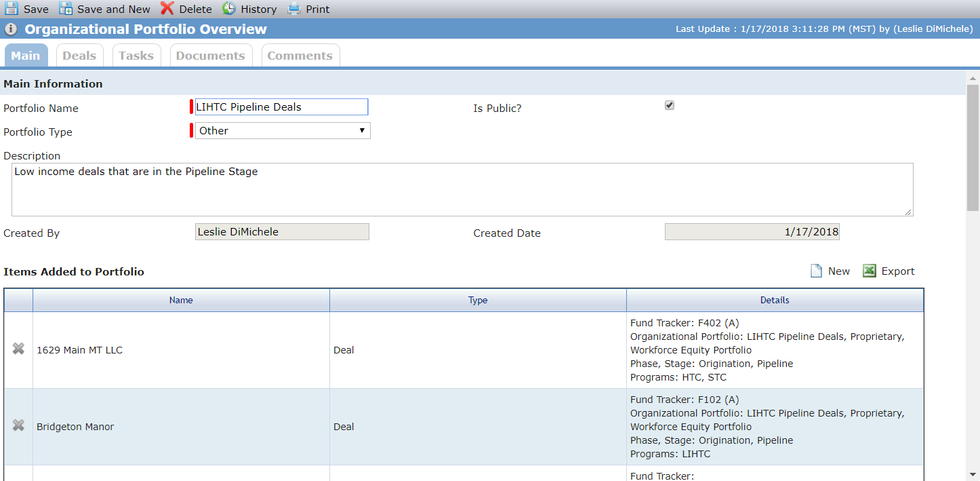Click the Deal type cell for Bridgeton Manor

[x=478, y=427]
